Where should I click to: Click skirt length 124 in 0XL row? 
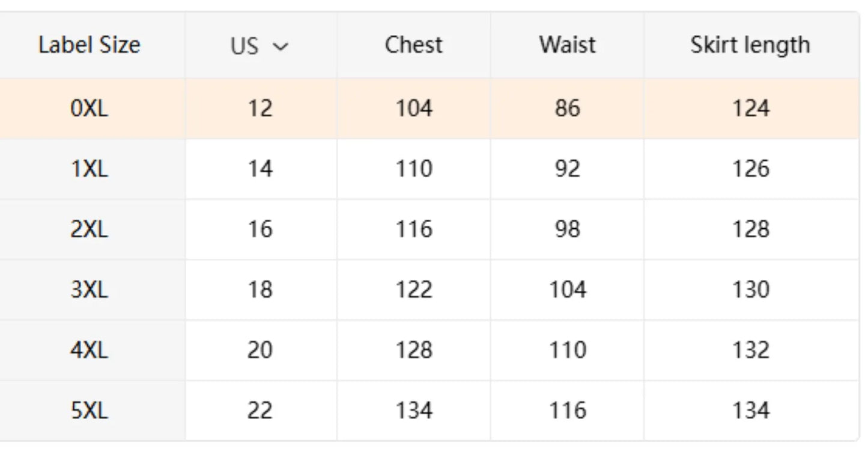(750, 109)
